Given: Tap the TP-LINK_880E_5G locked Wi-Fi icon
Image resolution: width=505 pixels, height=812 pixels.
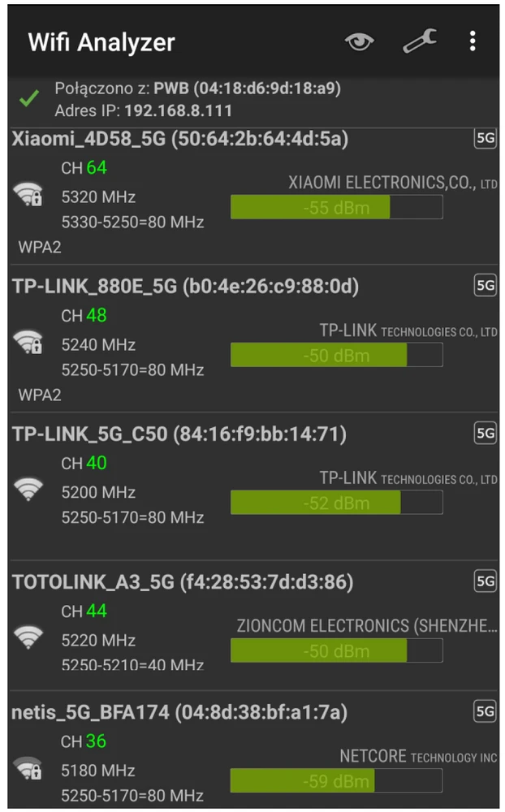Looking at the screenshot, I should 28,343.
